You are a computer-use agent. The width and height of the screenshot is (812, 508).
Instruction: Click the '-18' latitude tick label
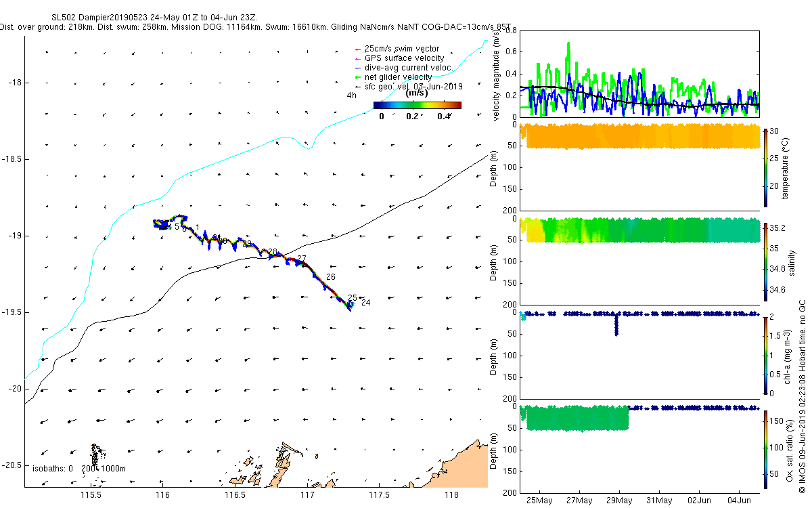(15, 83)
